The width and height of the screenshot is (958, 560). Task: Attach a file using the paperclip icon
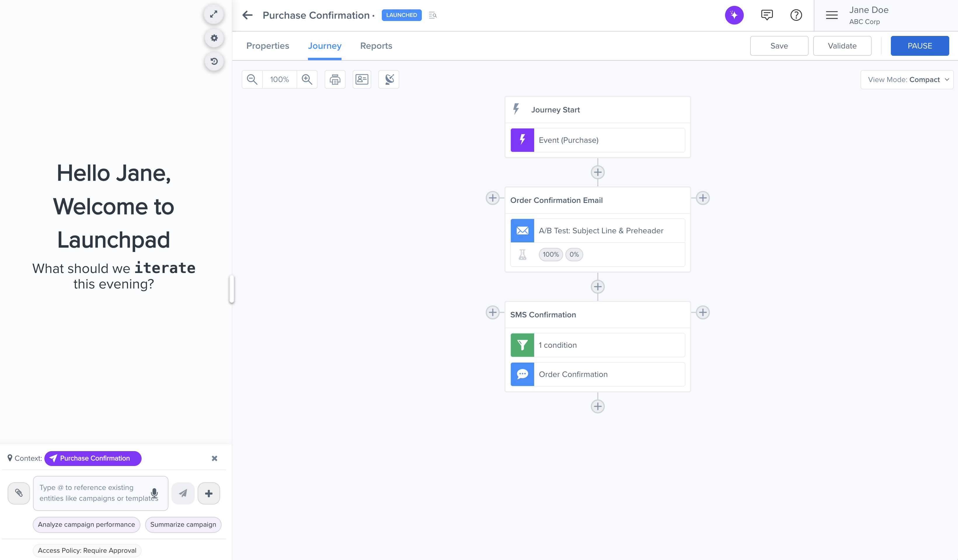pyautogui.click(x=19, y=493)
